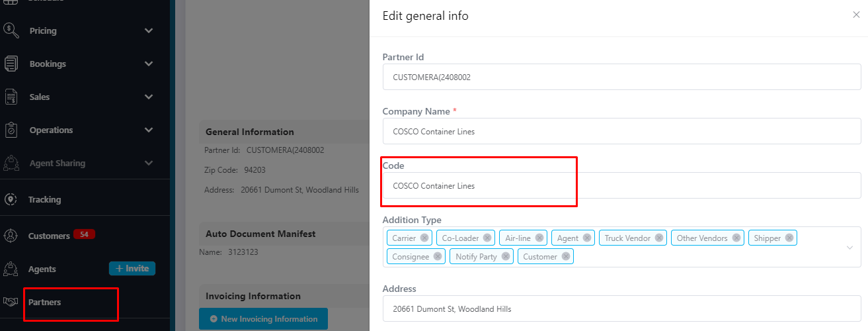
Task: Click the Zip Code 94203 text
Action: [235, 170]
